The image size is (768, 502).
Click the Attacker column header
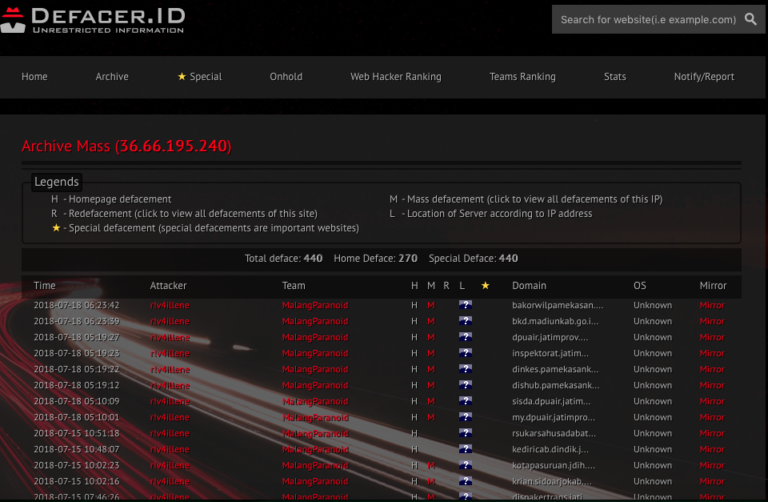pos(168,285)
